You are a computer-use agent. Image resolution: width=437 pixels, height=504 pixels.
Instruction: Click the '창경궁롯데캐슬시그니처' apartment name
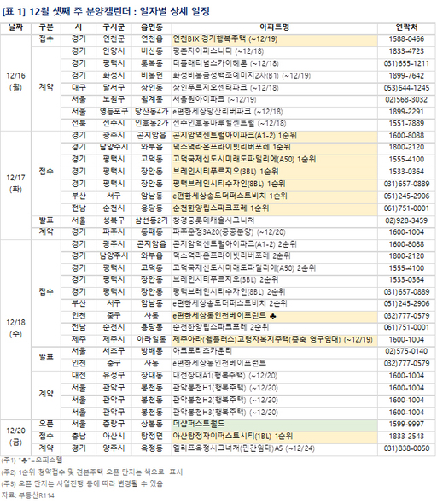coord(213,220)
